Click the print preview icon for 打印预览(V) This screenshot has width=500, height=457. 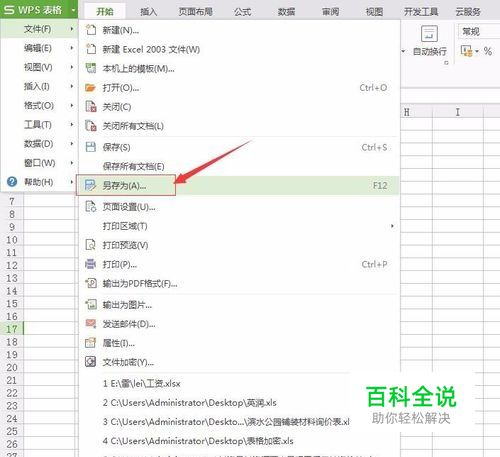pos(91,245)
